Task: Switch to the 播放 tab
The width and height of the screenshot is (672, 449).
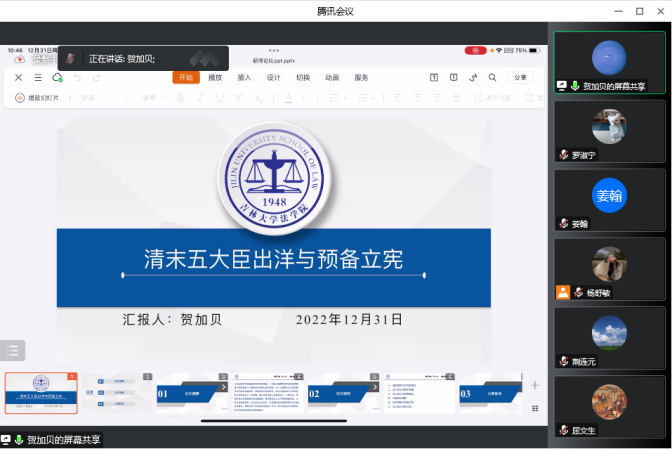Action: point(215,78)
